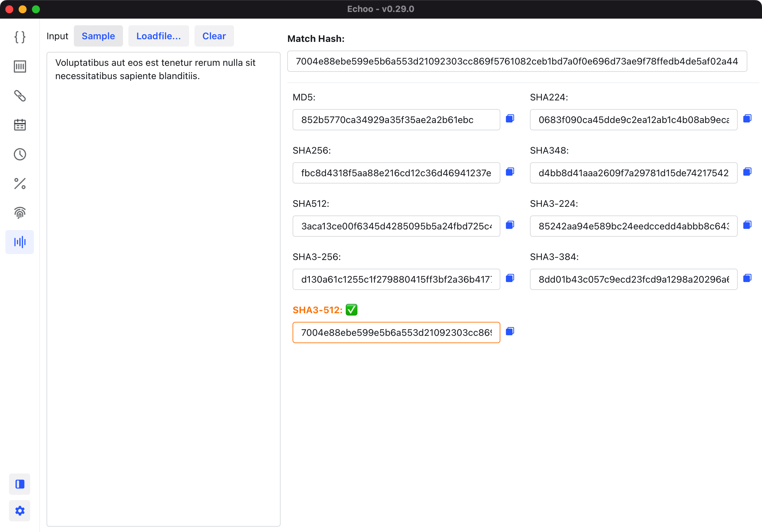Open the calendar date tool icon
Viewport: 762px width, 532px height.
coord(20,125)
